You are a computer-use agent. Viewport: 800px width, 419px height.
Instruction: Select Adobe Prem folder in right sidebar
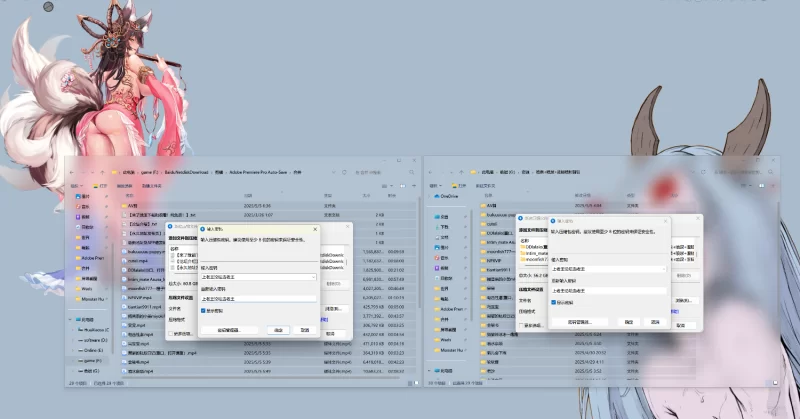click(x=448, y=309)
